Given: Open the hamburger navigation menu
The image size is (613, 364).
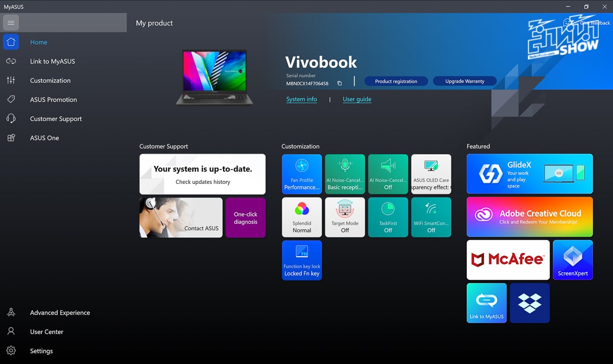Looking at the screenshot, I should point(11,23).
